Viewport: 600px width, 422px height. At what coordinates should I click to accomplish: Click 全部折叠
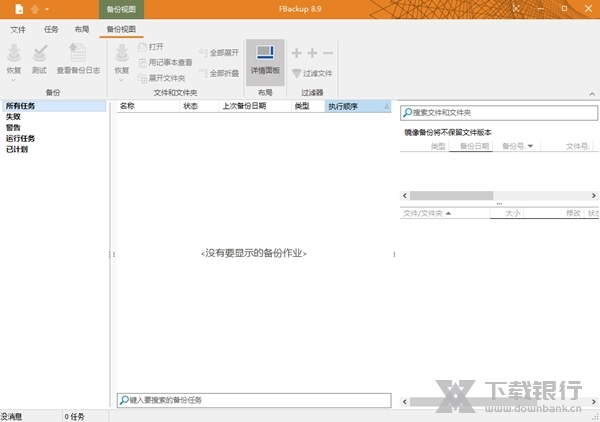click(219, 73)
